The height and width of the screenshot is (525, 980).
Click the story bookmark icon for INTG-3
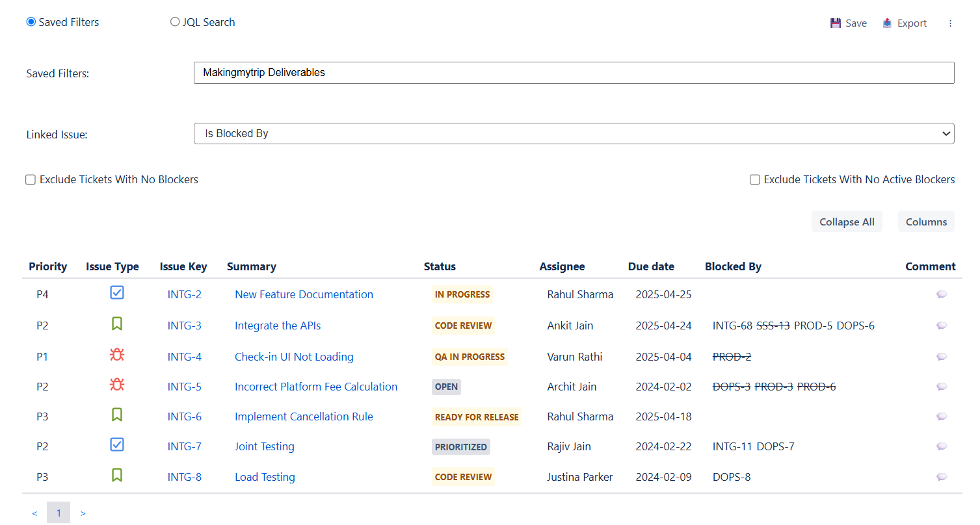[x=117, y=324]
